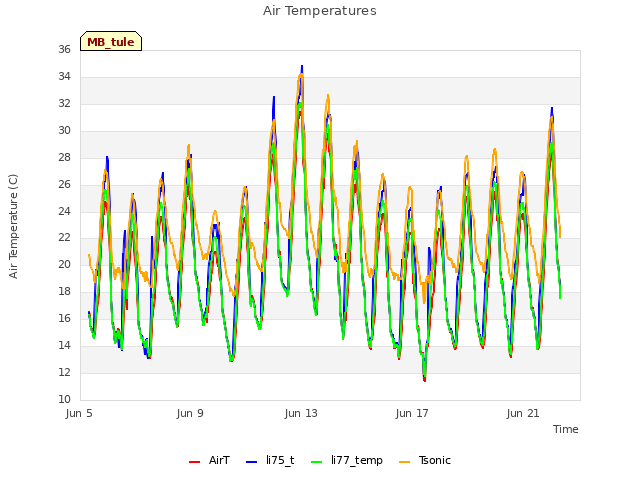Screen dimensions: 640x480
Task: Toggle the Tsonic legend entry
Action: 424,460
